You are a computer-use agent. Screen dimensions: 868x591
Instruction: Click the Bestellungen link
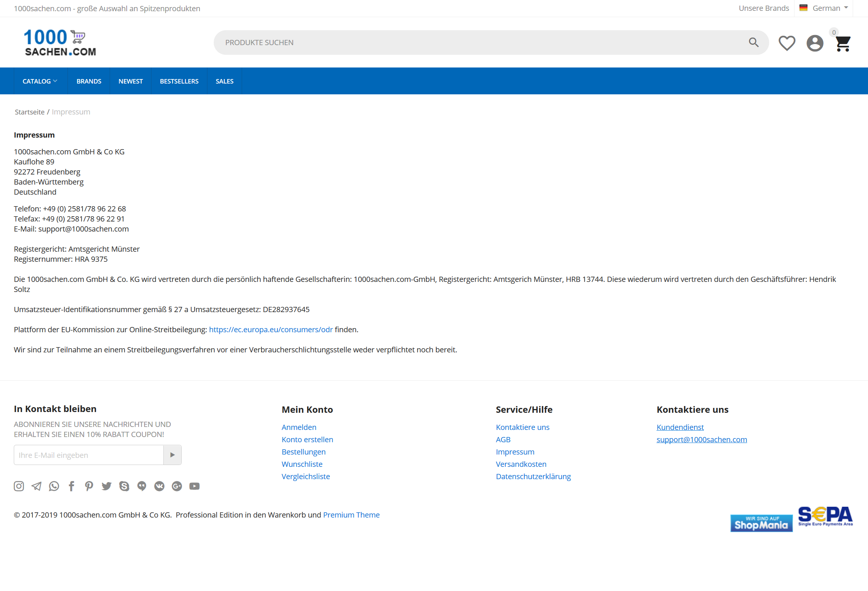304,452
